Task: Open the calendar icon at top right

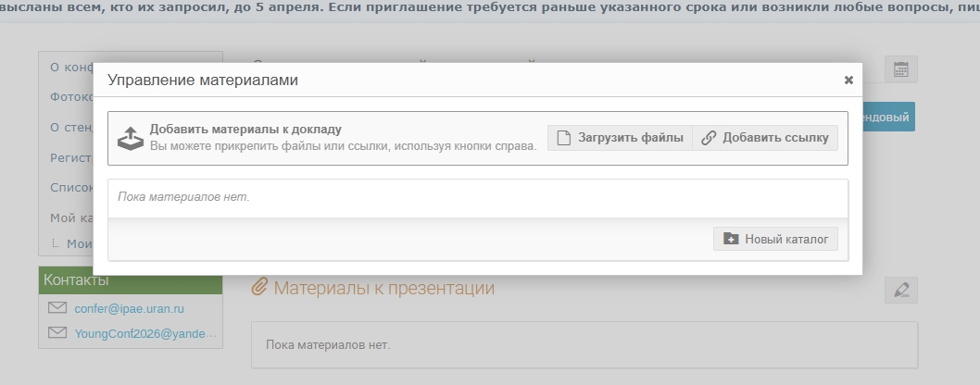Action: coord(900,69)
